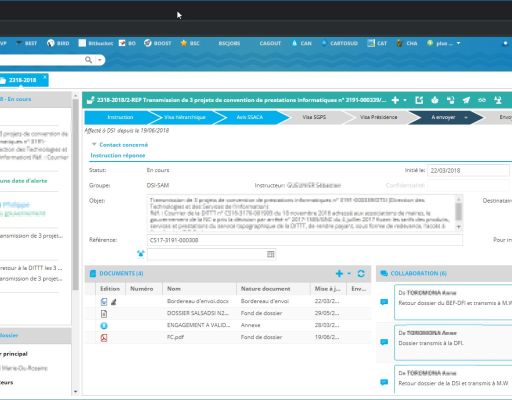Open the A envoyer step dropdown
Viewport: 512px width, 400px height.
point(466,117)
